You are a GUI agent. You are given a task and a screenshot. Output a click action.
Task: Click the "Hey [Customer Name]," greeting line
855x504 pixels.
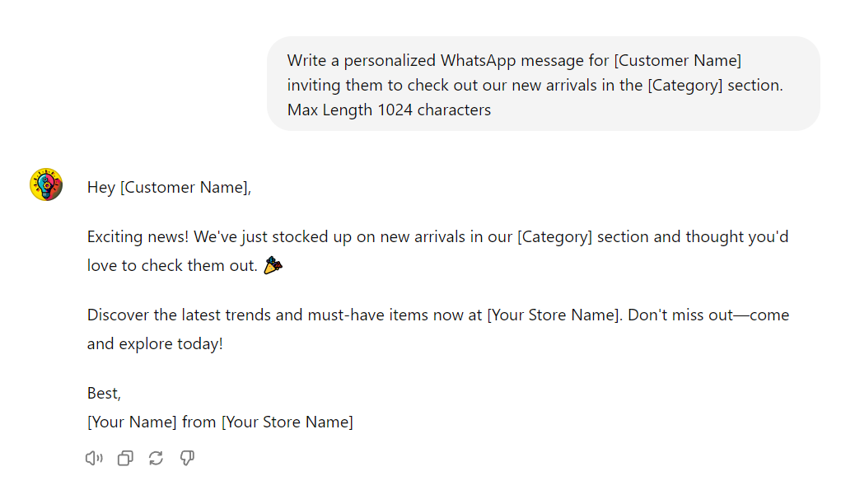click(x=169, y=188)
